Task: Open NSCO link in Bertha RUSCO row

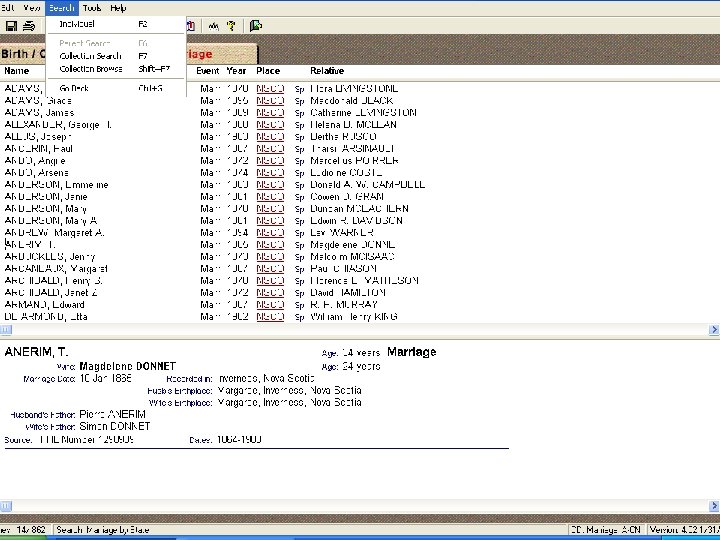Action: (x=270, y=137)
